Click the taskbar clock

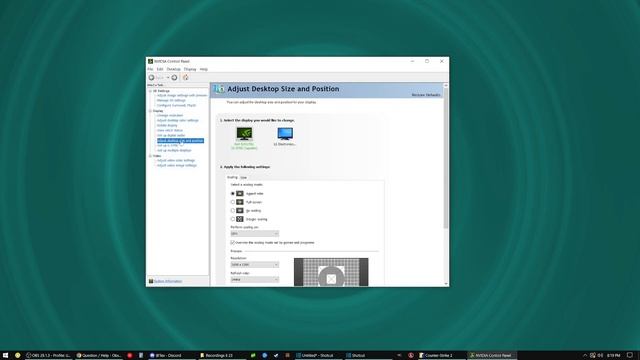[613, 356]
